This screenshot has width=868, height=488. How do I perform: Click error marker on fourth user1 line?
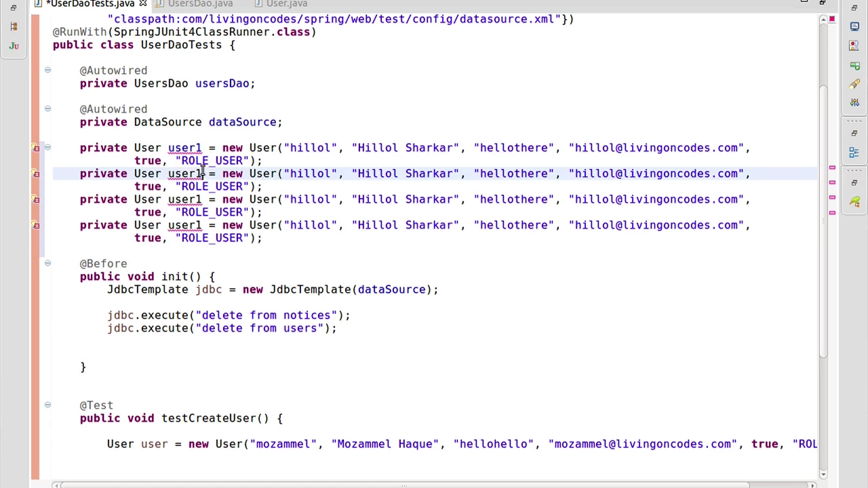tap(36, 225)
